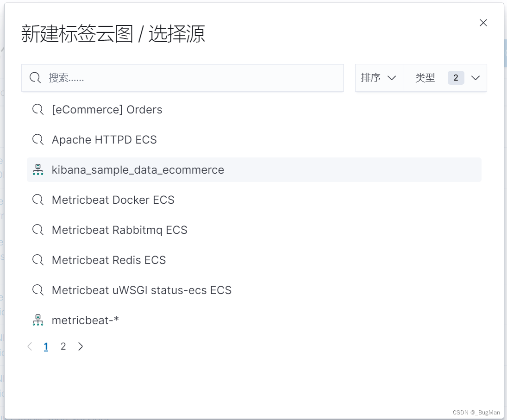Click the index pattern icon for kibana_sample_data_ecommerce

[x=38, y=170]
